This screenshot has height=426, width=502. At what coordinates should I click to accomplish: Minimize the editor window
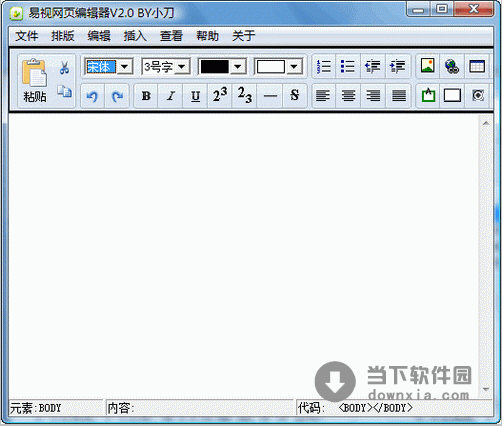click(x=419, y=10)
